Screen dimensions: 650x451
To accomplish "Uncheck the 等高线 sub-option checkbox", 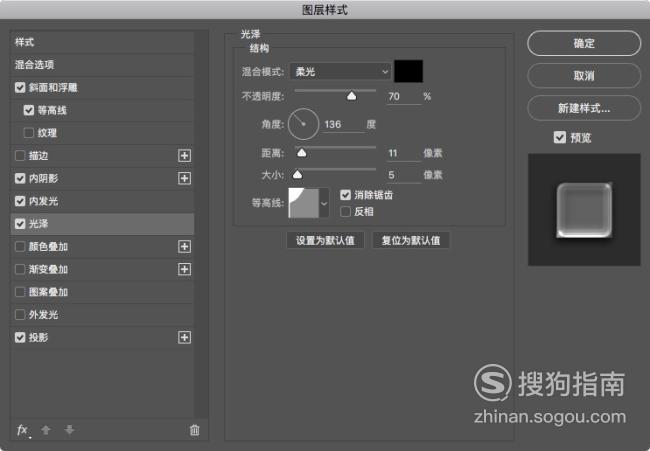I will click(29, 110).
